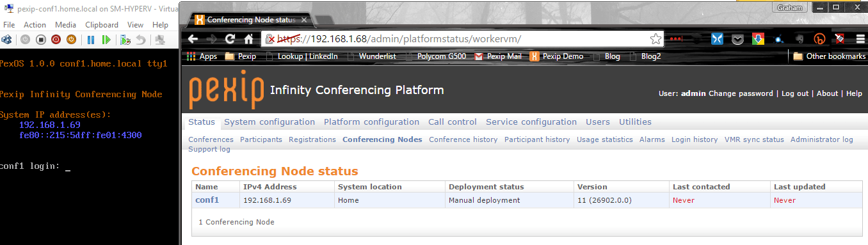Click the Turn Off stop icon in Hyper-V toolbar
This screenshot has width=868, height=245.
click(x=40, y=40)
